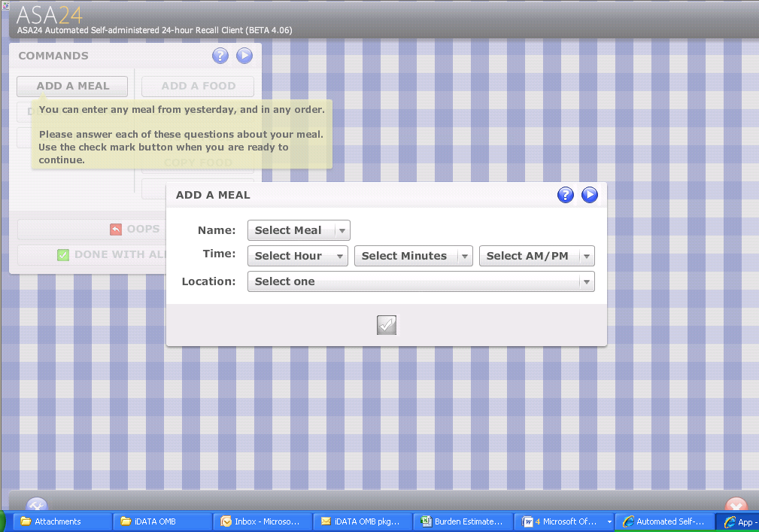
Task: Choose AM/PM from the time dropdown
Action: (536, 256)
